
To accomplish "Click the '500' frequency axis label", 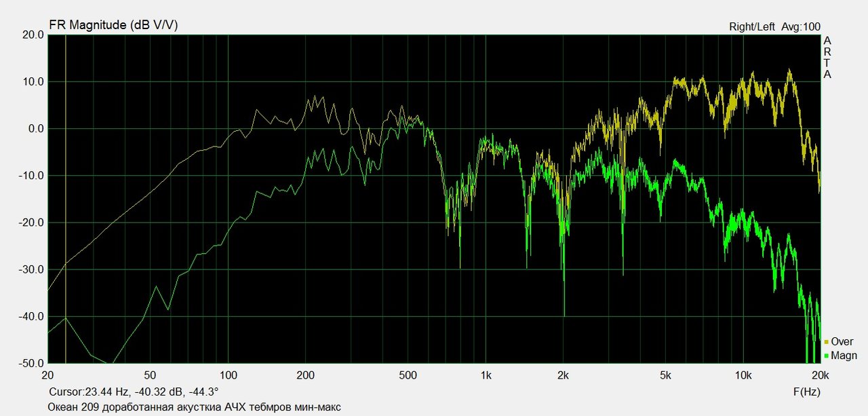I will pos(408,375).
